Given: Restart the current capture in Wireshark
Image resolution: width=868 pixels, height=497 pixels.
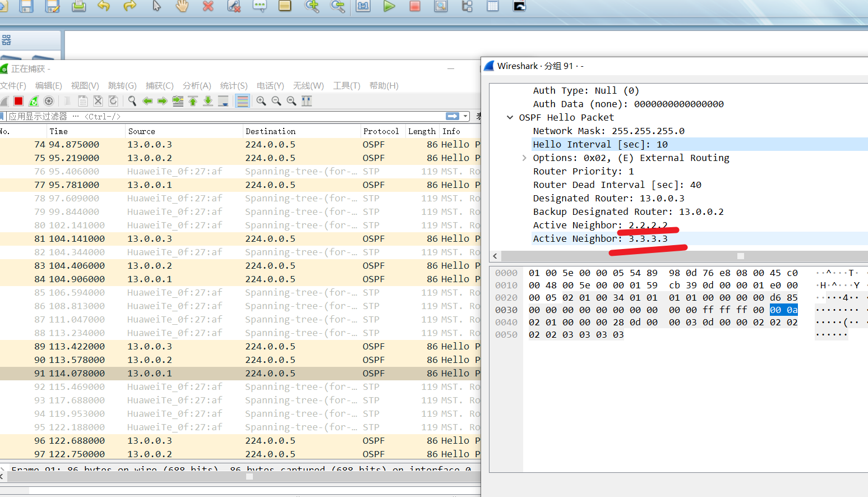Looking at the screenshot, I should (x=34, y=101).
